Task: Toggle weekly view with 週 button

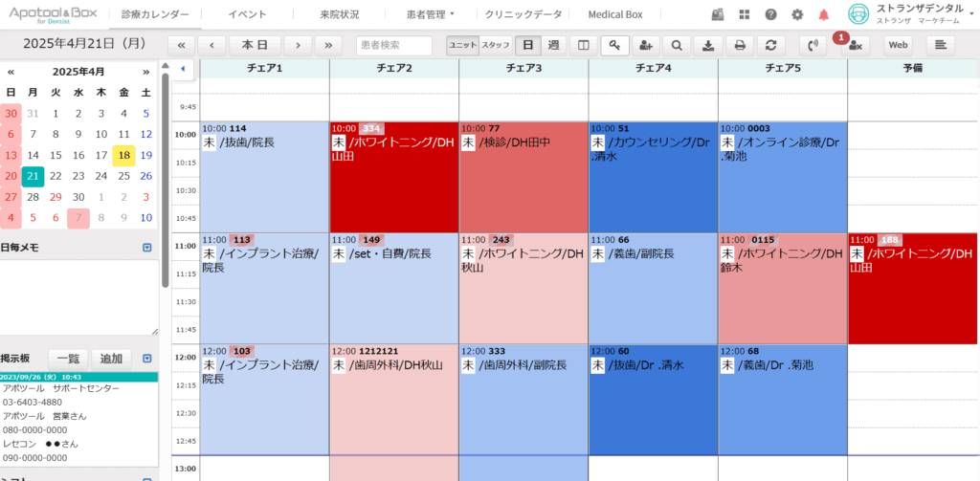Action: 553,45
